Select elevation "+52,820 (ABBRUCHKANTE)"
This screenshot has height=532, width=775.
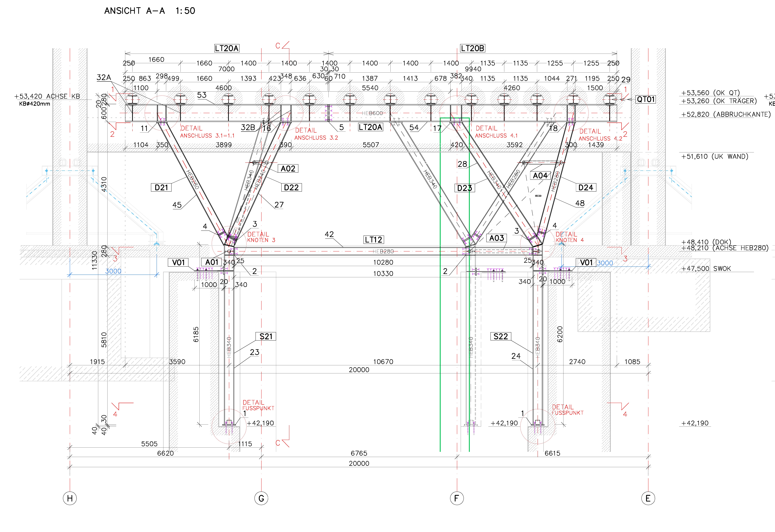click(x=726, y=114)
